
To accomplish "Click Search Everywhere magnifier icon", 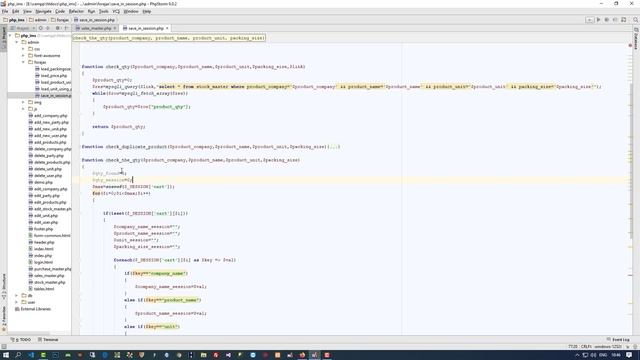I will [x=635, y=20].
